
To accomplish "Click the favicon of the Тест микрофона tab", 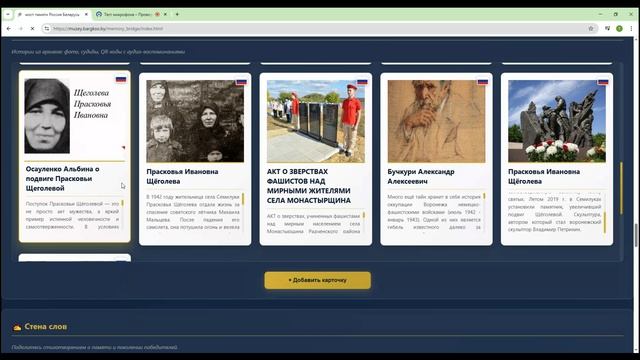I will click(99, 14).
